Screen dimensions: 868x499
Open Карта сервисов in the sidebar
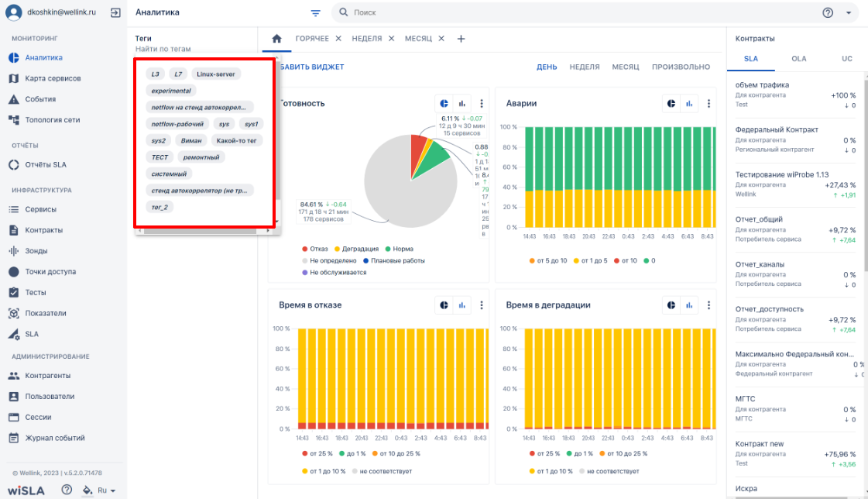(x=53, y=78)
